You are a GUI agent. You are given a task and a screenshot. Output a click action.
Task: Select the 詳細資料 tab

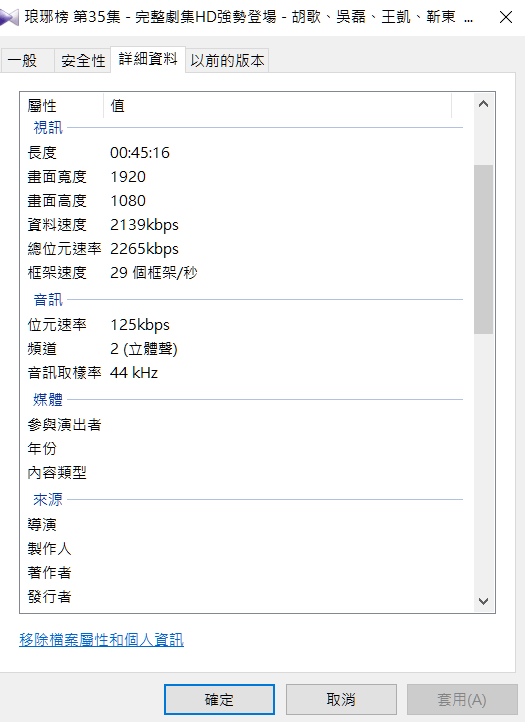pos(148,59)
